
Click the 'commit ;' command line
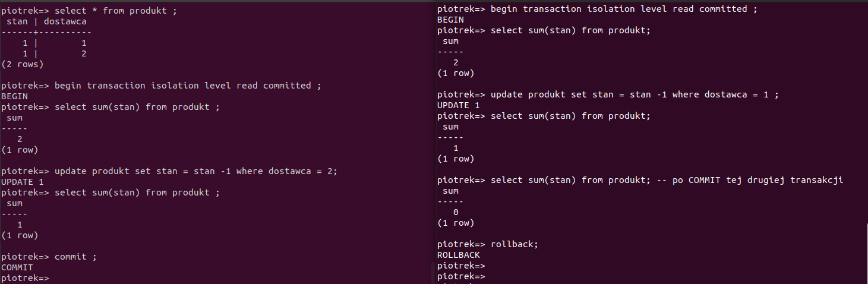[75, 257]
